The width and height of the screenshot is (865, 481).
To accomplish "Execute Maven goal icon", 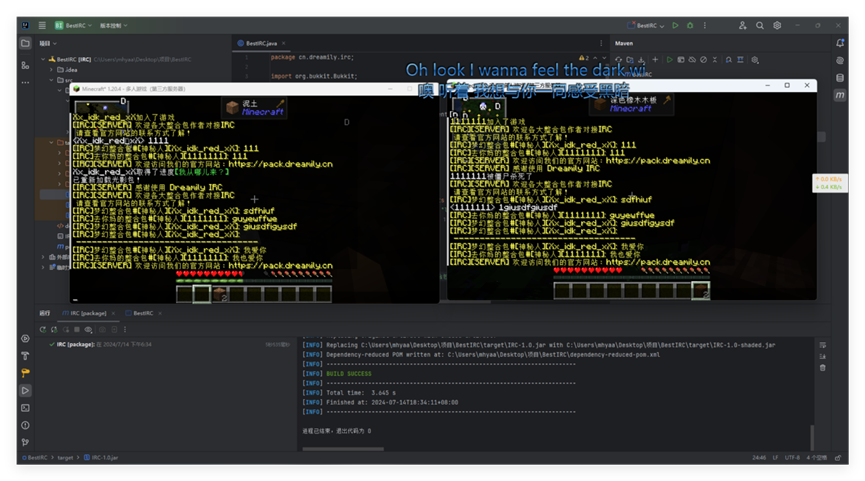I will 681,60.
